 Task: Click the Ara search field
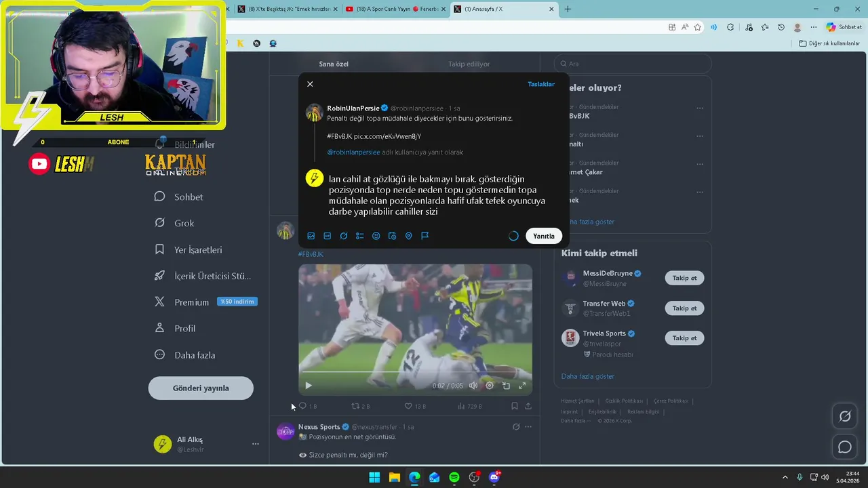coord(633,64)
